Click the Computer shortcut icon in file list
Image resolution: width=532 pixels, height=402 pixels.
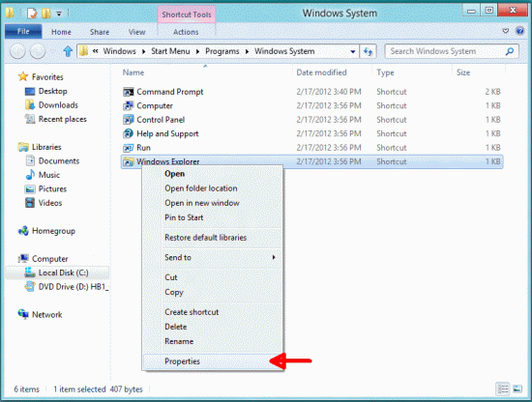(x=129, y=105)
